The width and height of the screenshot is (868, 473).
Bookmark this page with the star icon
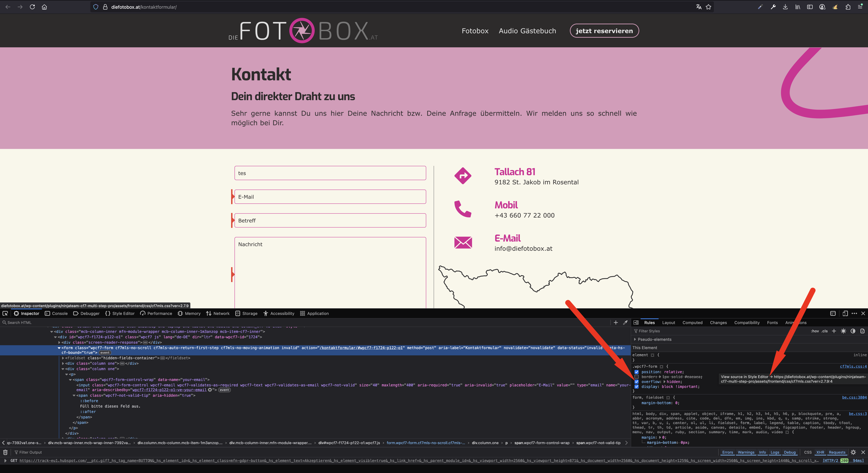[709, 7]
